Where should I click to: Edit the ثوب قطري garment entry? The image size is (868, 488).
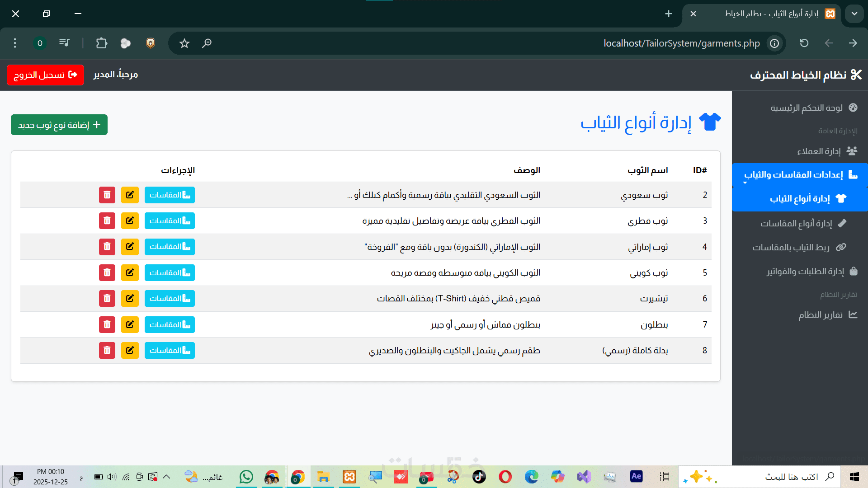click(130, 221)
